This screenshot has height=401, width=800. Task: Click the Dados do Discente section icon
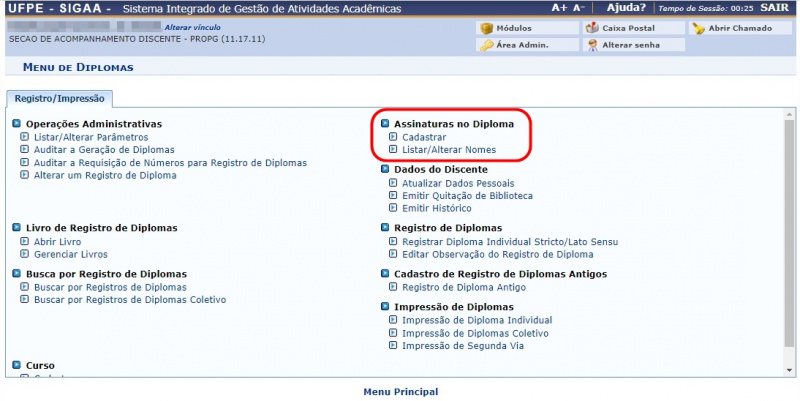[x=385, y=169]
